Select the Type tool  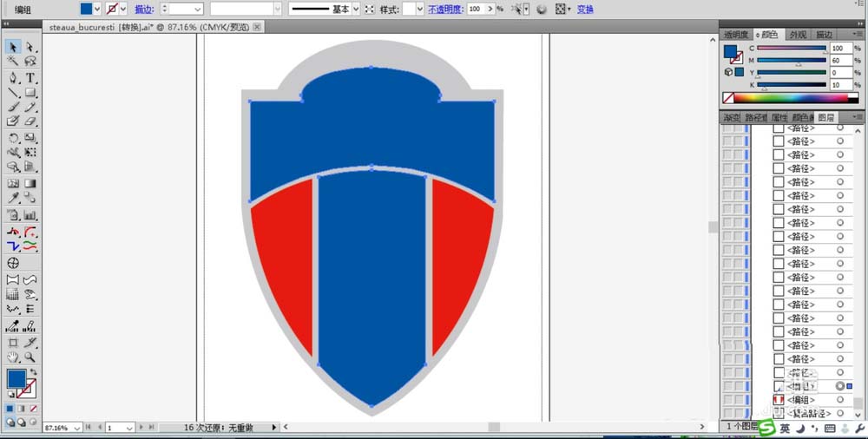click(30, 77)
